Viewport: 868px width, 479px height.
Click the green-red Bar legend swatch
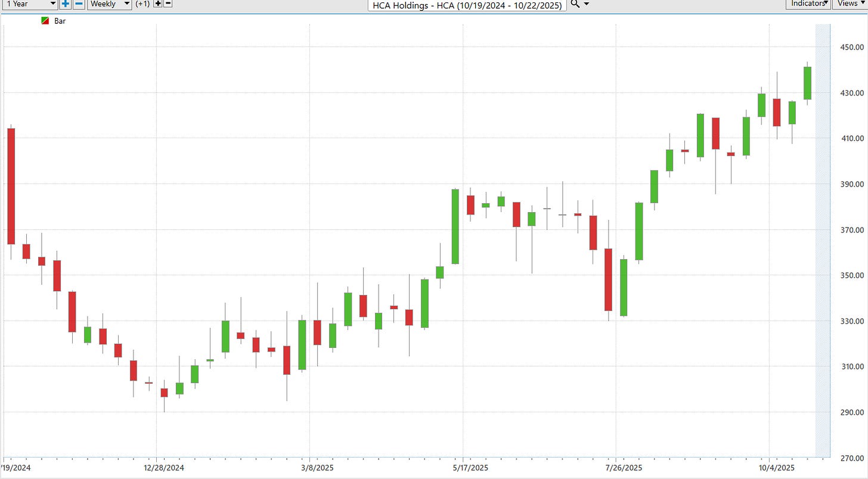point(45,21)
